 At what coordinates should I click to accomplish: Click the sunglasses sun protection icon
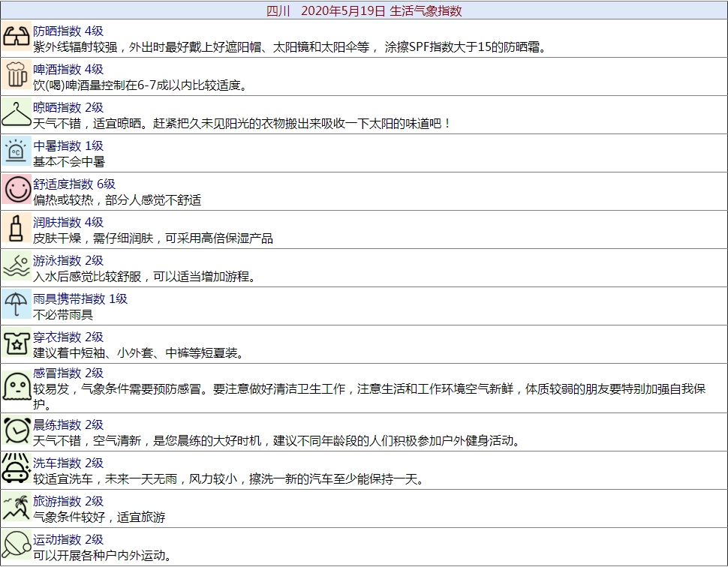17,38
